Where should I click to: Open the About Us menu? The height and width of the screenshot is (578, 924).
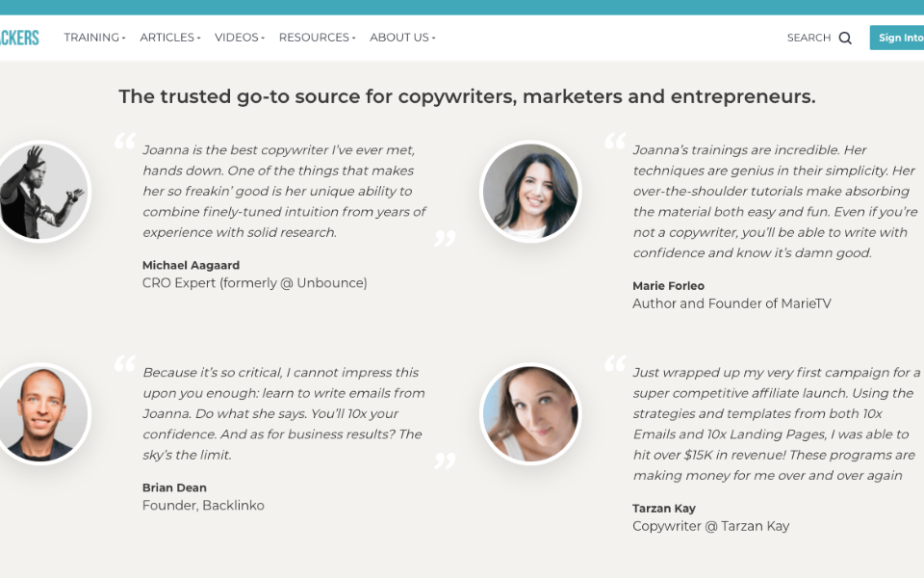point(402,38)
